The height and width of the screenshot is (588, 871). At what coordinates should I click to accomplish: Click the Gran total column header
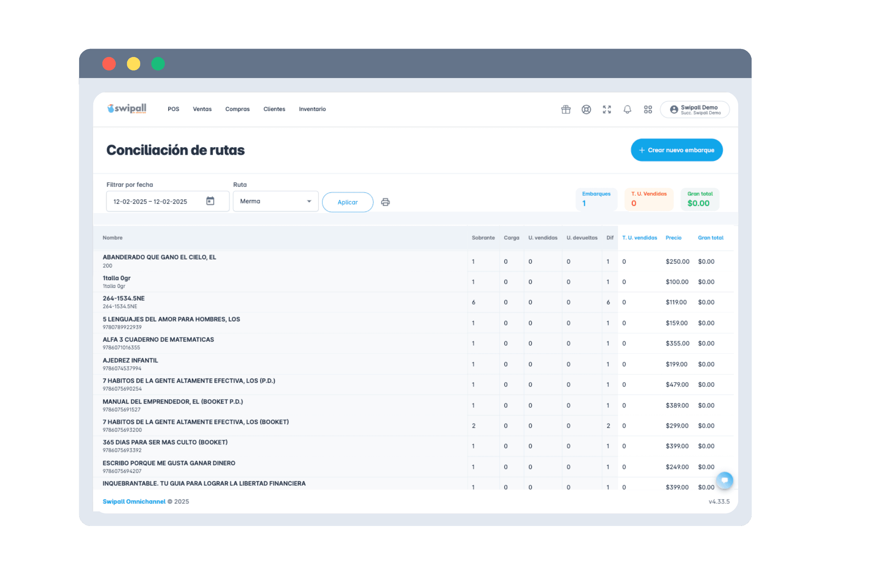[x=710, y=238]
